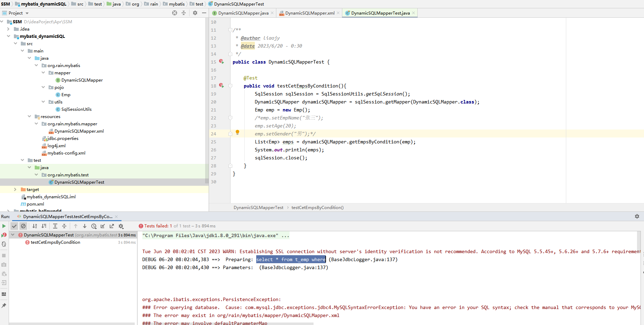Export test results icon
This screenshot has width=644, height=325.
[112, 226]
